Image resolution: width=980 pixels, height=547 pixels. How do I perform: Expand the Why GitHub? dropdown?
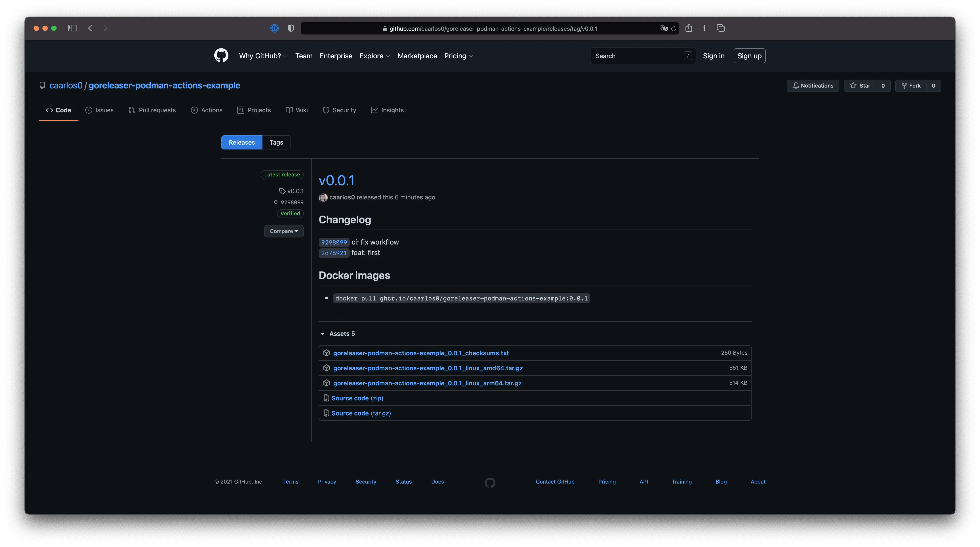263,56
